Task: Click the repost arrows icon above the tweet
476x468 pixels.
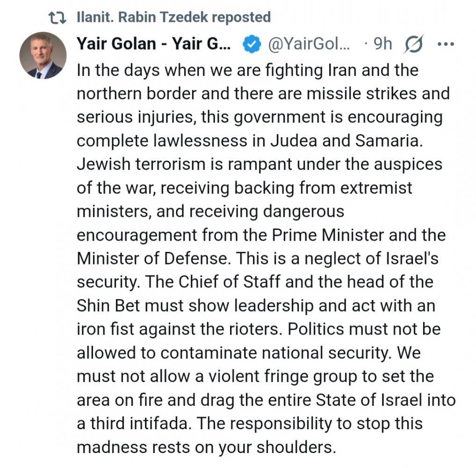Action: coord(58,18)
